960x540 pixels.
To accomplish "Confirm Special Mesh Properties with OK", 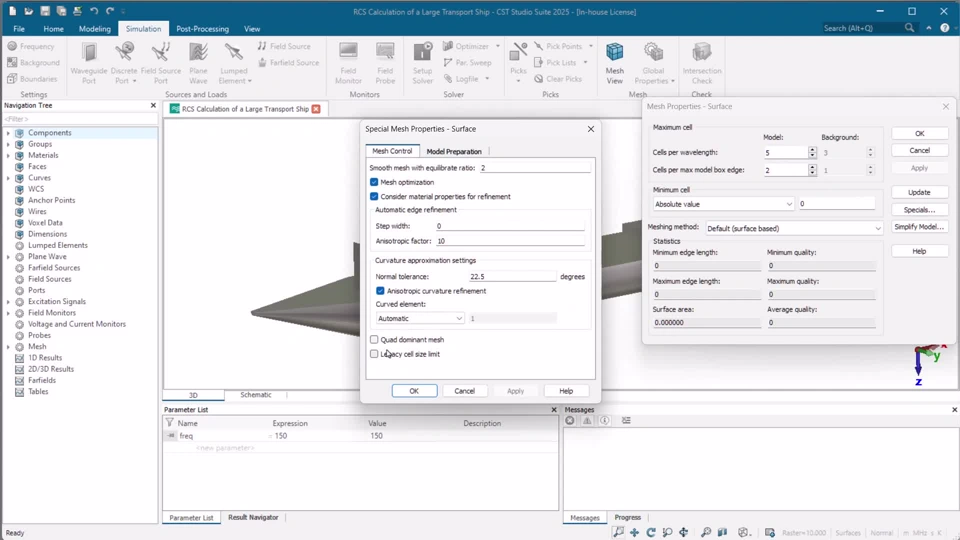I will coord(414,391).
